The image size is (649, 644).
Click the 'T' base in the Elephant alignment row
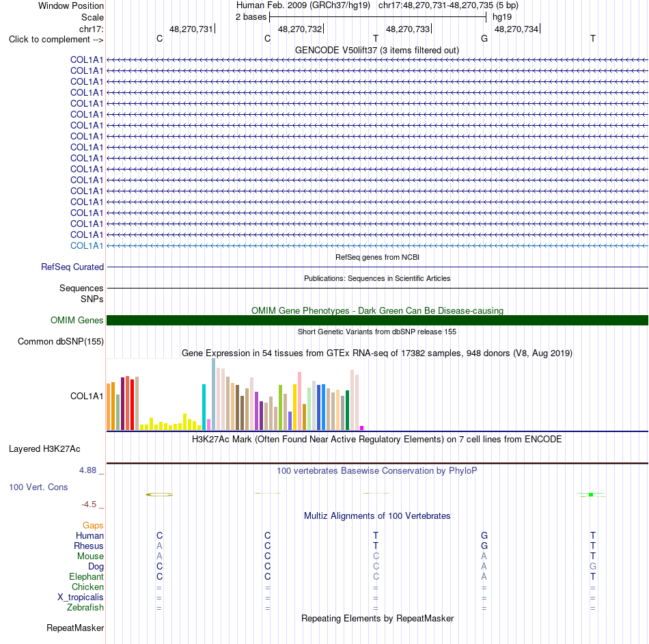coord(593,576)
